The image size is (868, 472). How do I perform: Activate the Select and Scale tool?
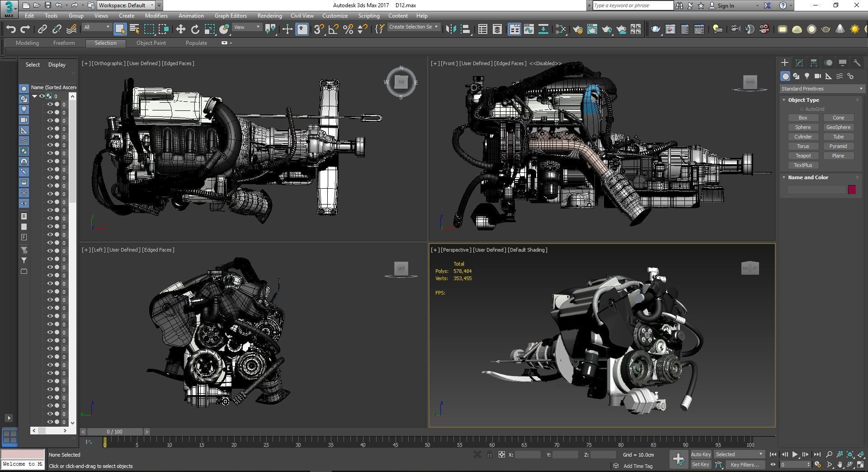click(x=209, y=29)
